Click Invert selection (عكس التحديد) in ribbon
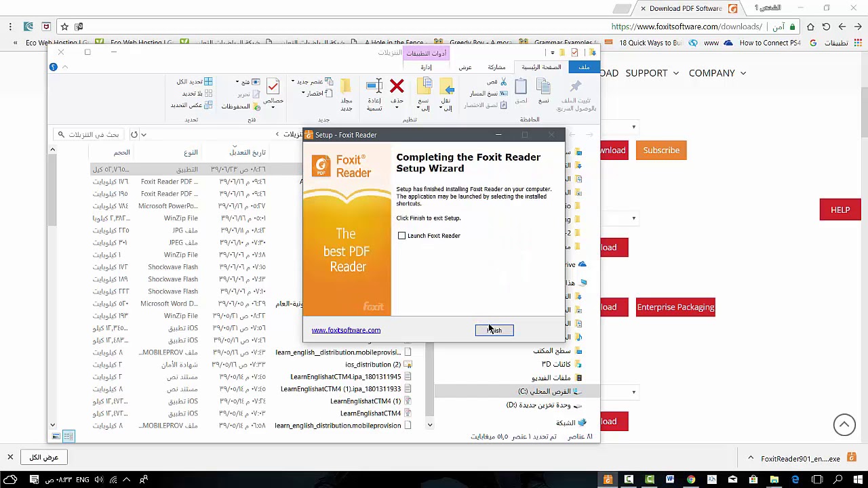 191,106
